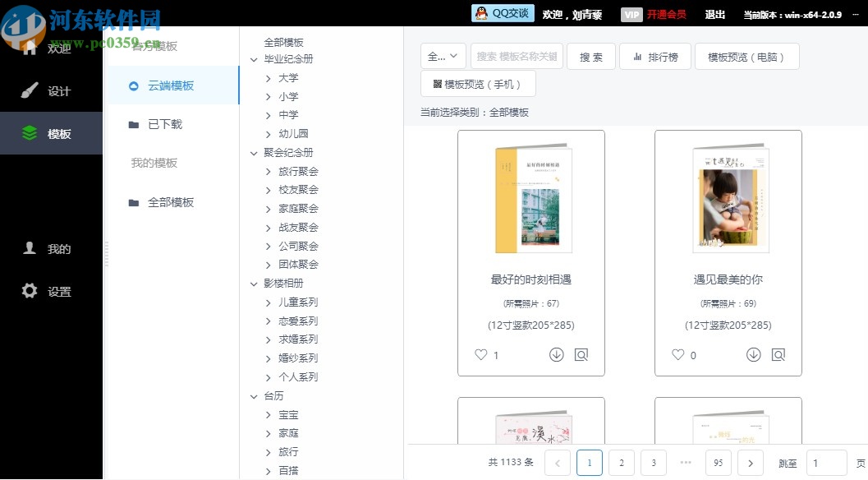Collapse the 毕业纪念册 tree branch
868x480 pixels.
tap(254, 59)
